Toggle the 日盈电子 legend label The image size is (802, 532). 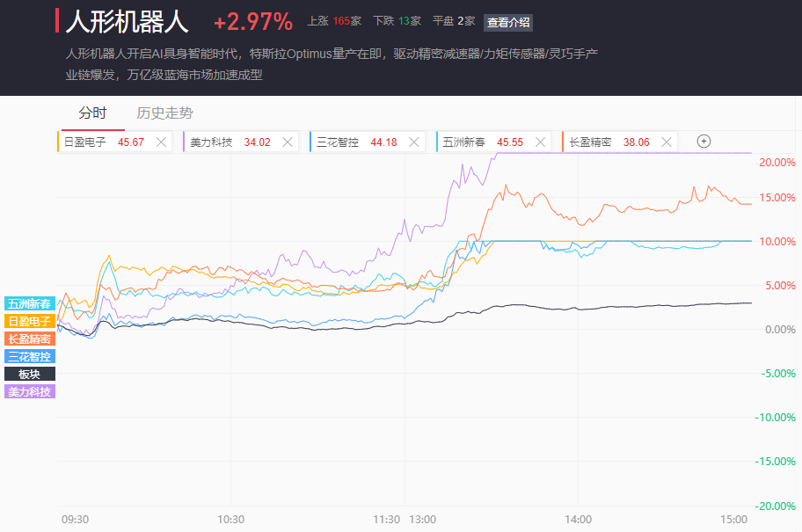[30, 321]
